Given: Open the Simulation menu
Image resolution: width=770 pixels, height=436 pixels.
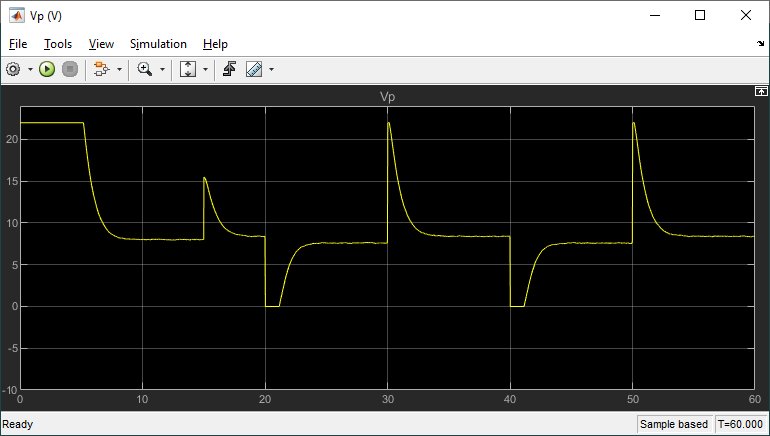Looking at the screenshot, I should 158,44.
